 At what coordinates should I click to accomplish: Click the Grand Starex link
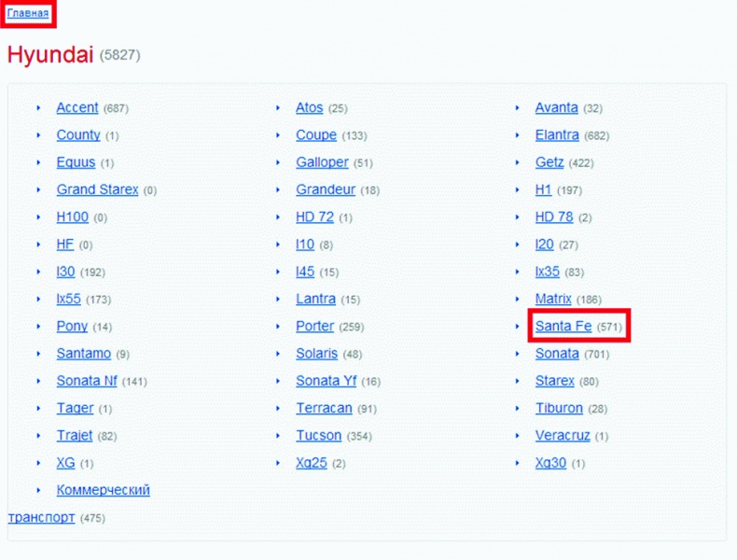click(97, 189)
